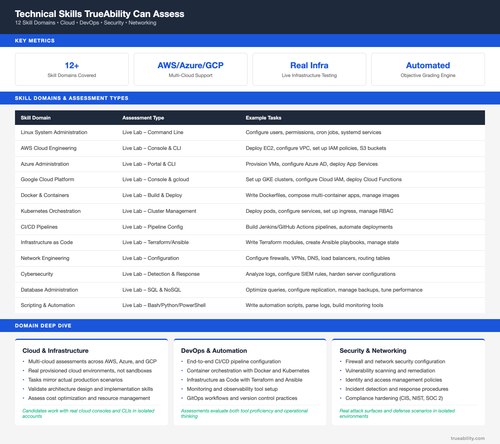Click the 'Google Cloud Platform' cell
Image resolution: width=500 pixels, height=444 pixels.
click(x=47, y=179)
